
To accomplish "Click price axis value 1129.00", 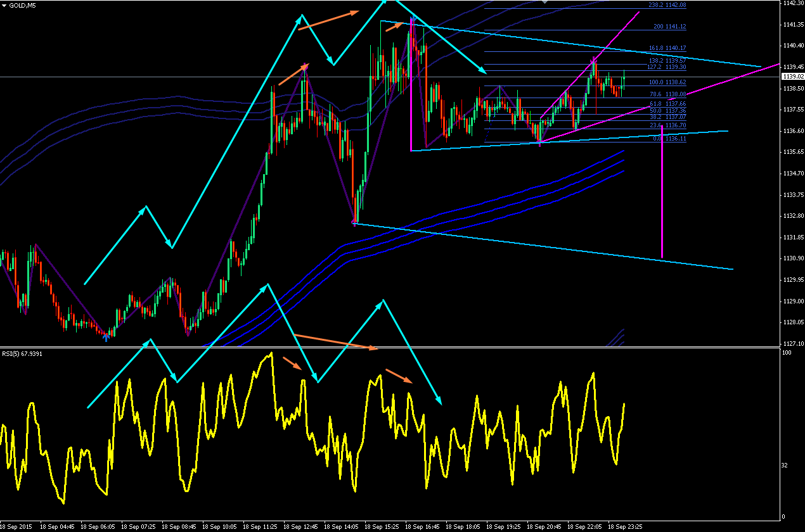I will 792,301.
